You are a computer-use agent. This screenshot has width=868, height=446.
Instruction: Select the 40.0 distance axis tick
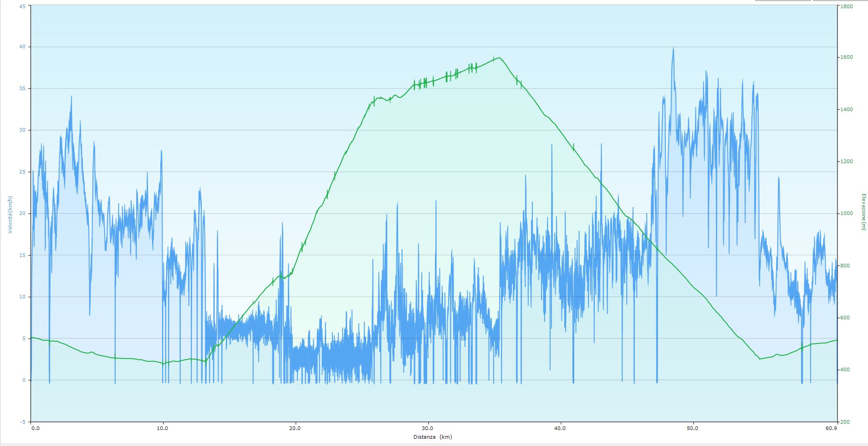[x=560, y=428]
